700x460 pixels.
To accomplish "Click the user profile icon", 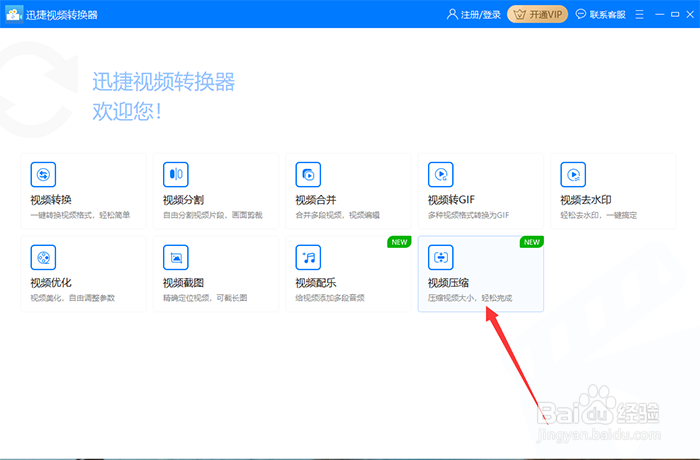I will click(452, 14).
